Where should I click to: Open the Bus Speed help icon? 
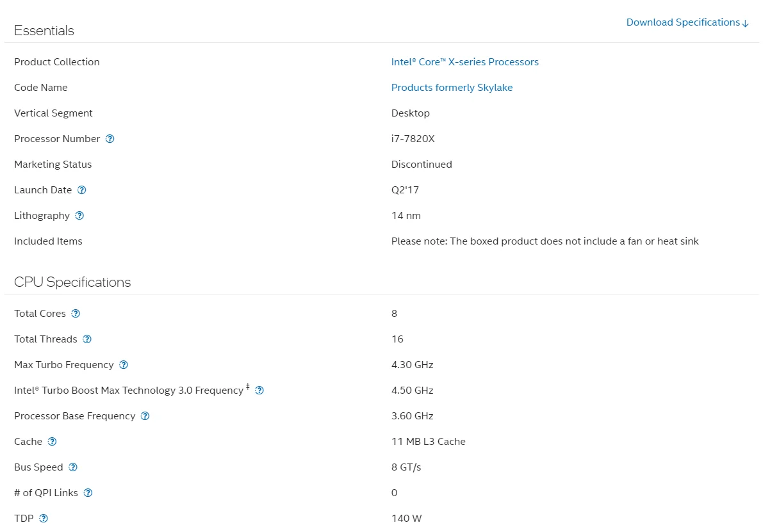pos(73,467)
